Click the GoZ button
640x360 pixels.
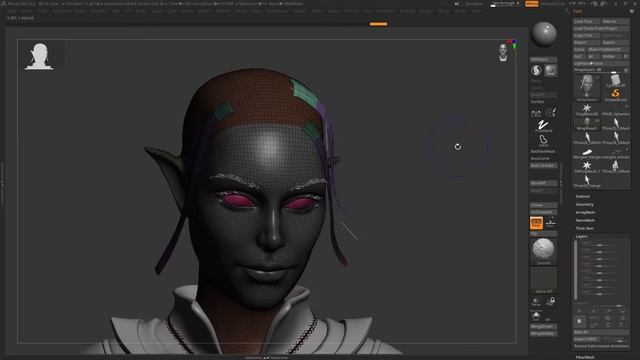[579, 57]
